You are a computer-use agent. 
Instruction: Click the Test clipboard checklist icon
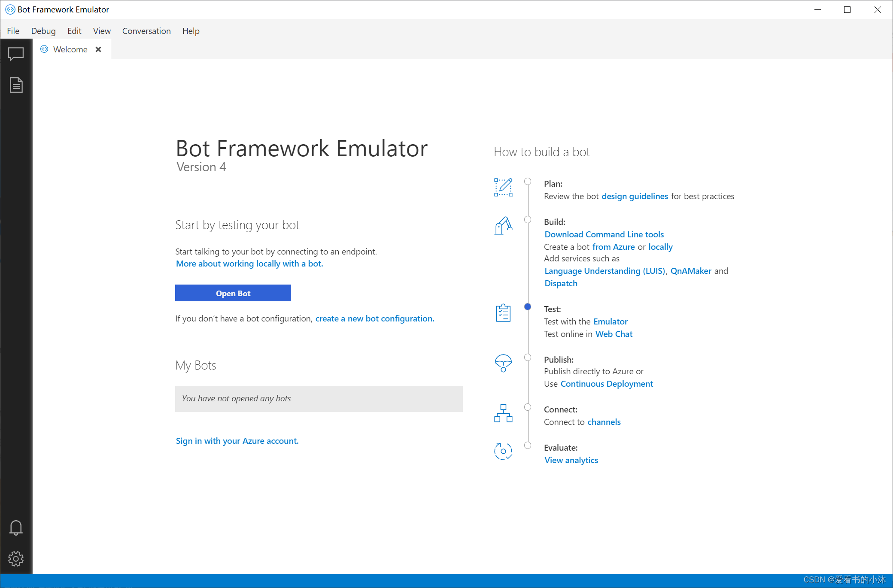pyautogui.click(x=503, y=312)
